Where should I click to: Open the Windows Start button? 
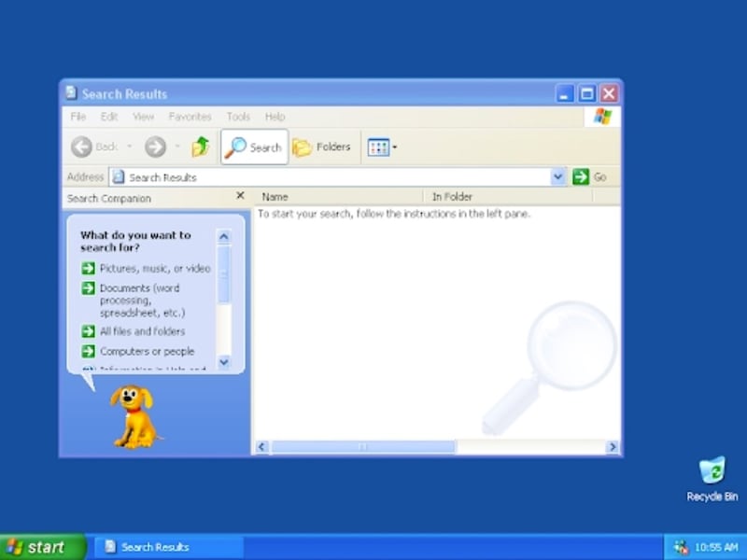(x=42, y=547)
